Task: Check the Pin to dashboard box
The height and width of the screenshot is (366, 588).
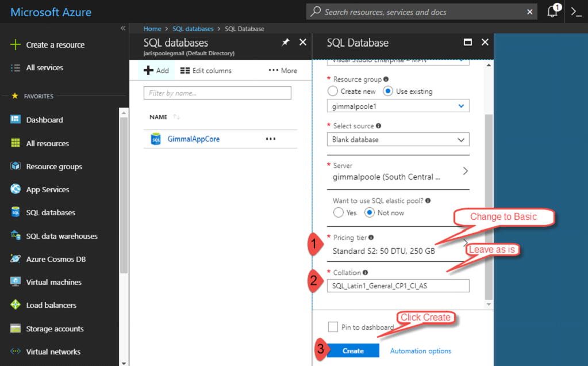Action: pyautogui.click(x=333, y=327)
